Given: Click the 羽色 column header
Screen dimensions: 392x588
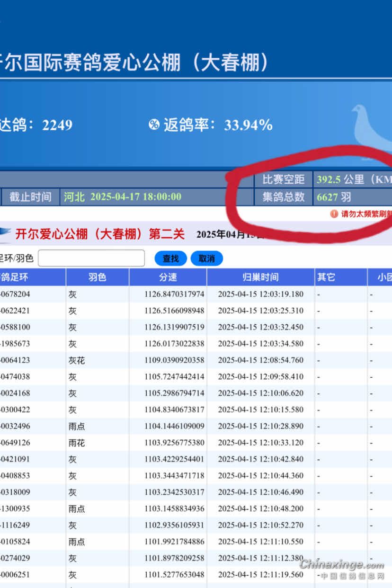Looking at the screenshot, I should pos(97,277).
